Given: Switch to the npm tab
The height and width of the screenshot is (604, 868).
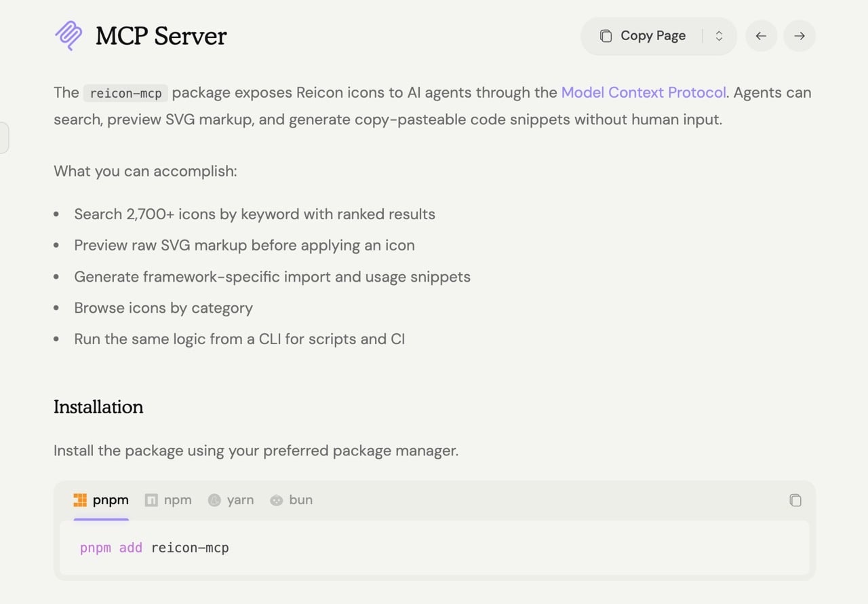Looking at the screenshot, I should 169,500.
